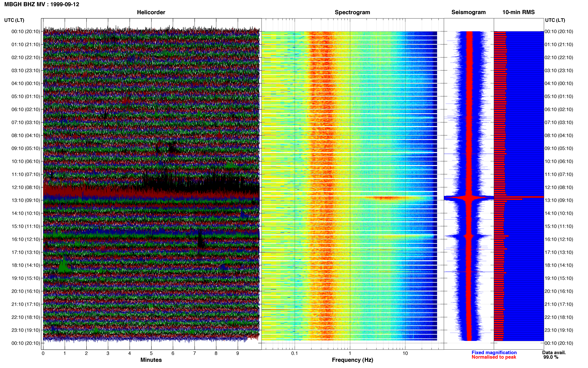Click the 'UTC (LT)' header beside the Helicorder

(x=14, y=20)
